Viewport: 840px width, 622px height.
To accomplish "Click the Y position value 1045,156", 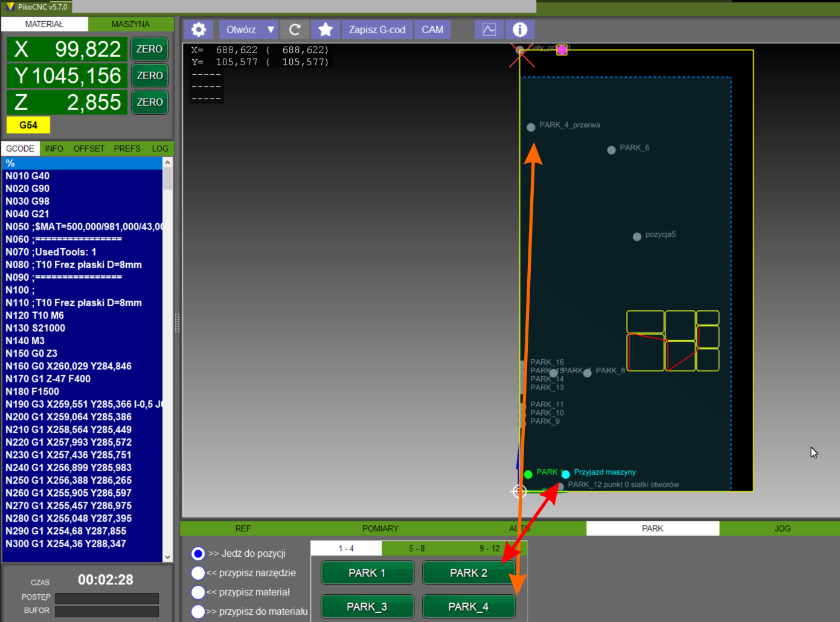I will (77, 75).
